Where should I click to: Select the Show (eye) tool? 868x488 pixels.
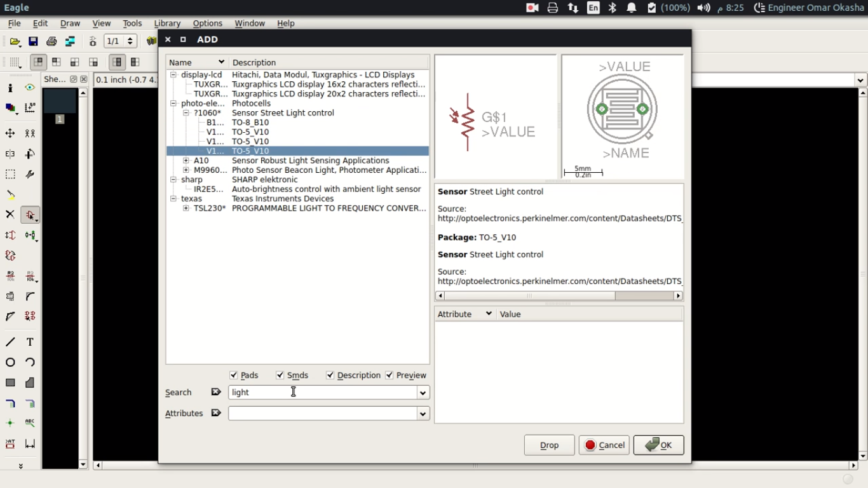(30, 88)
